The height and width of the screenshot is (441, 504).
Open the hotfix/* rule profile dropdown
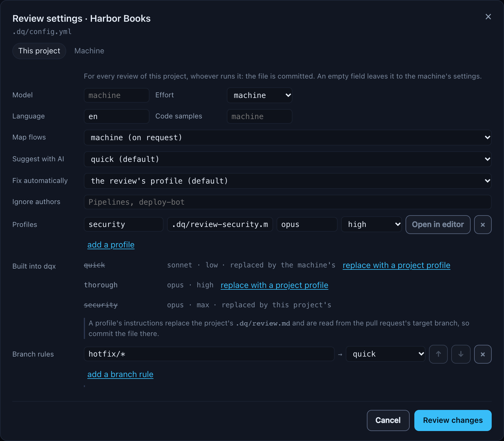pyautogui.click(x=385, y=354)
